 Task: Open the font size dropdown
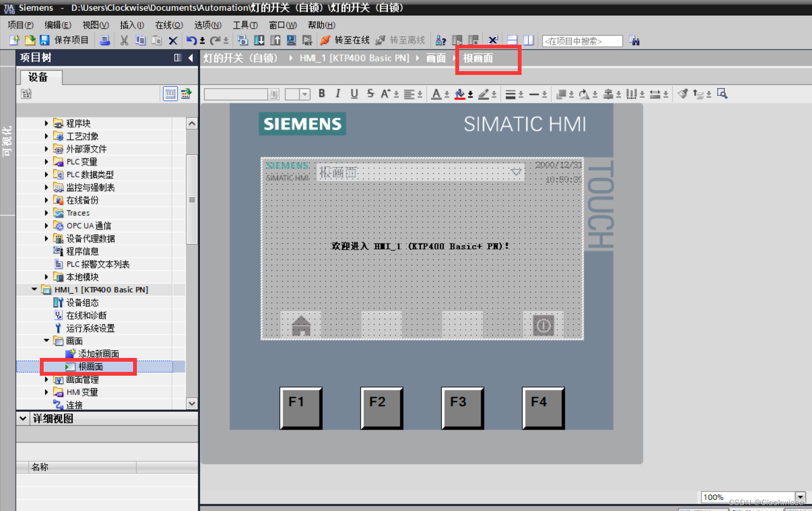[305, 94]
